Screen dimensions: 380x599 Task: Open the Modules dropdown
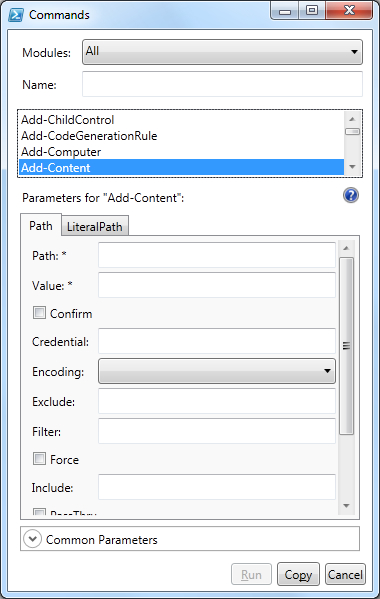pyautogui.click(x=222, y=52)
